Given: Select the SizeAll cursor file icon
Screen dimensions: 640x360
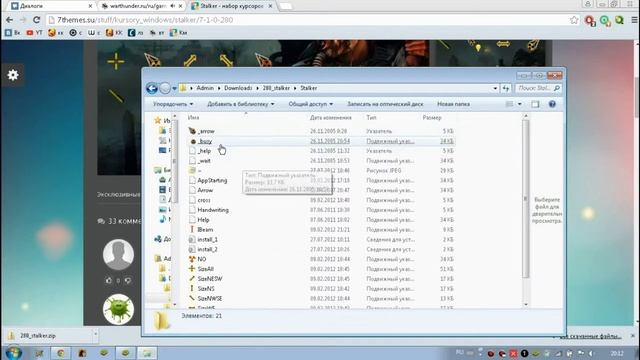Looking at the screenshot, I should [192, 269].
